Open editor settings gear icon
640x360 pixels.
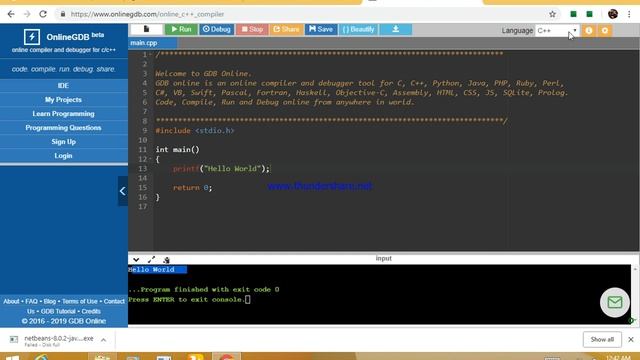(x=605, y=31)
